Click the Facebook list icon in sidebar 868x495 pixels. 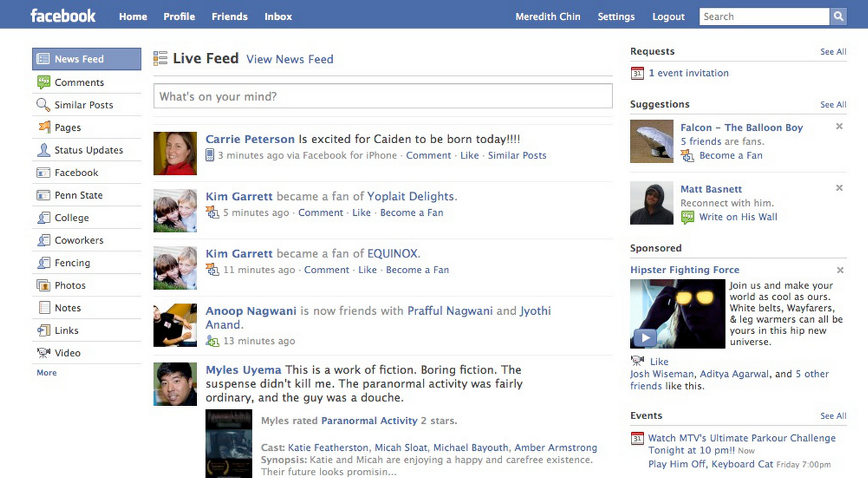click(44, 172)
